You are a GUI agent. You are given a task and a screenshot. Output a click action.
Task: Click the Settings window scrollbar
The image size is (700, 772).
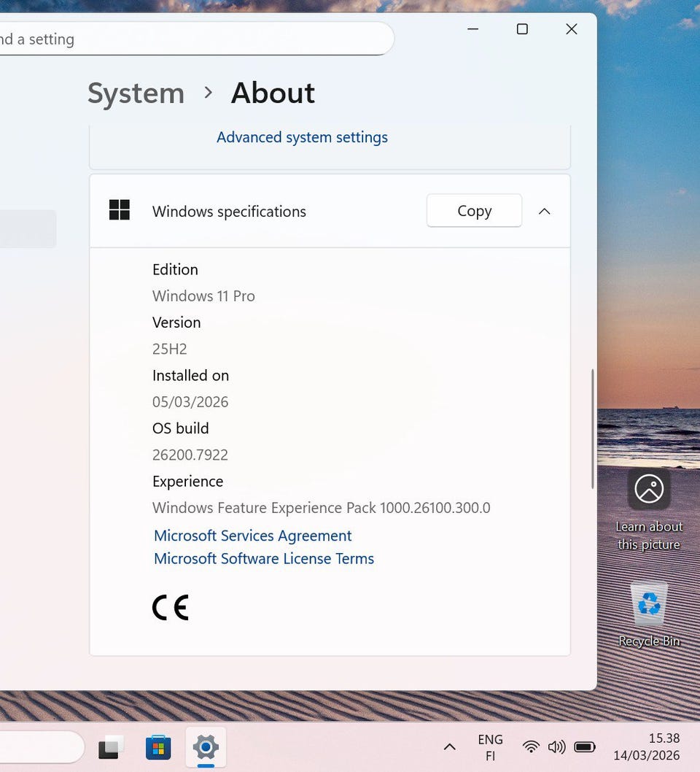tap(592, 428)
